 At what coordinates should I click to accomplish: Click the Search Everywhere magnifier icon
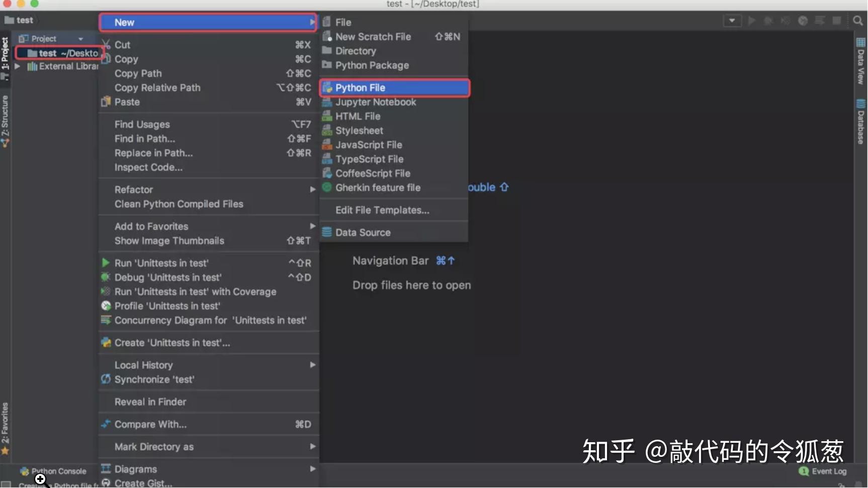point(857,21)
